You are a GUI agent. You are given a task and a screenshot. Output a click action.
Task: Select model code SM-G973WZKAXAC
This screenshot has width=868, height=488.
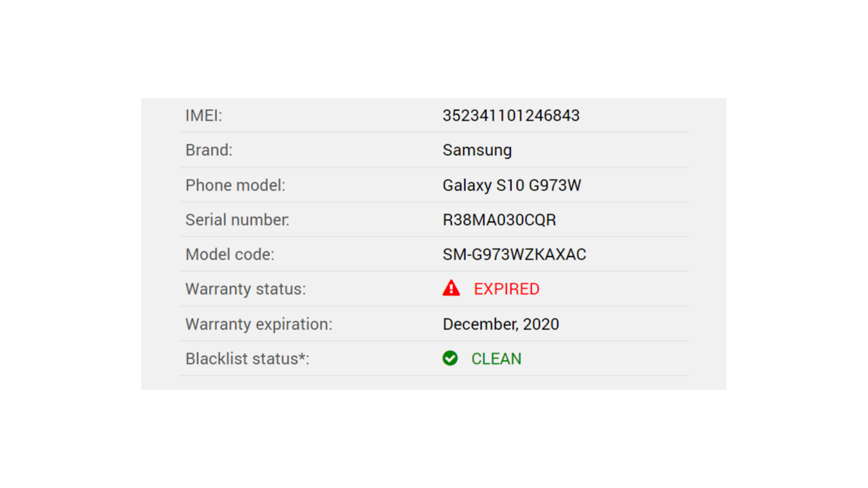click(x=514, y=254)
